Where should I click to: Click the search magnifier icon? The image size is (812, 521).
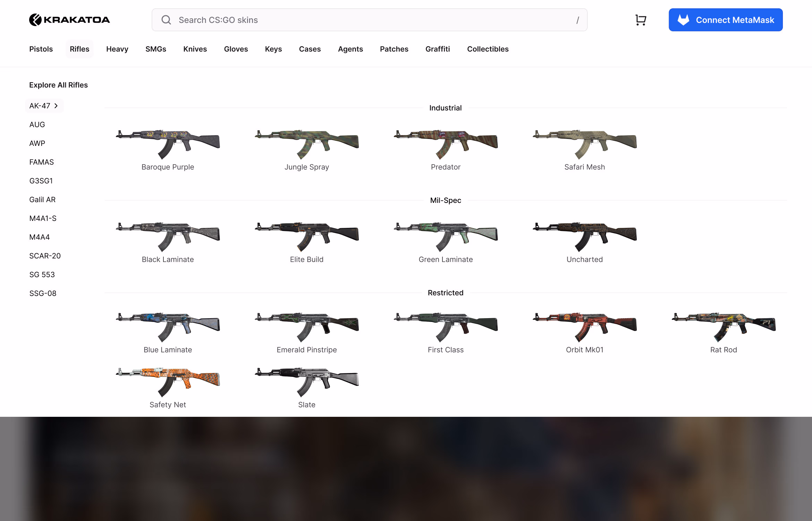click(x=166, y=20)
